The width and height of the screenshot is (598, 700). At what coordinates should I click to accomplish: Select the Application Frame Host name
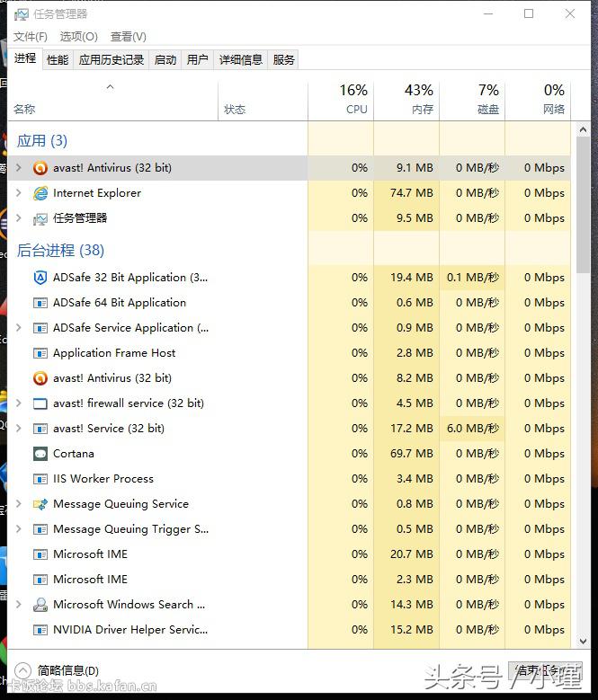(x=114, y=352)
